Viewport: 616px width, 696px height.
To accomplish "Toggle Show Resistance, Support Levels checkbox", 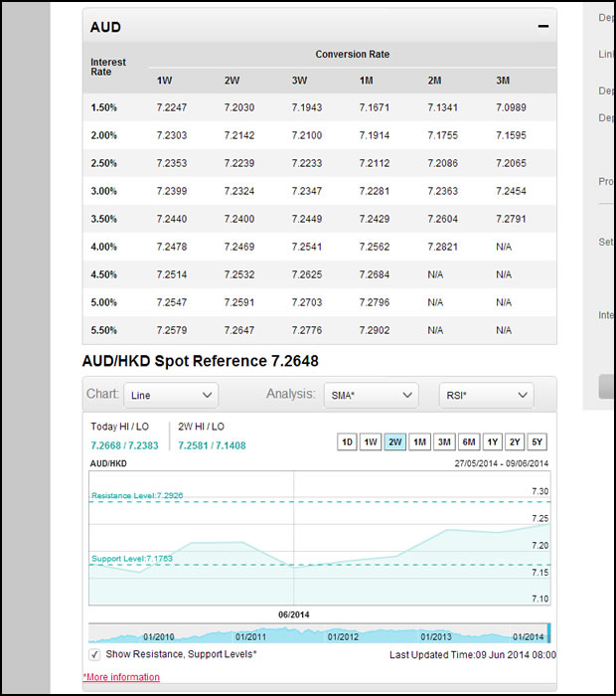I will pyautogui.click(x=94, y=654).
